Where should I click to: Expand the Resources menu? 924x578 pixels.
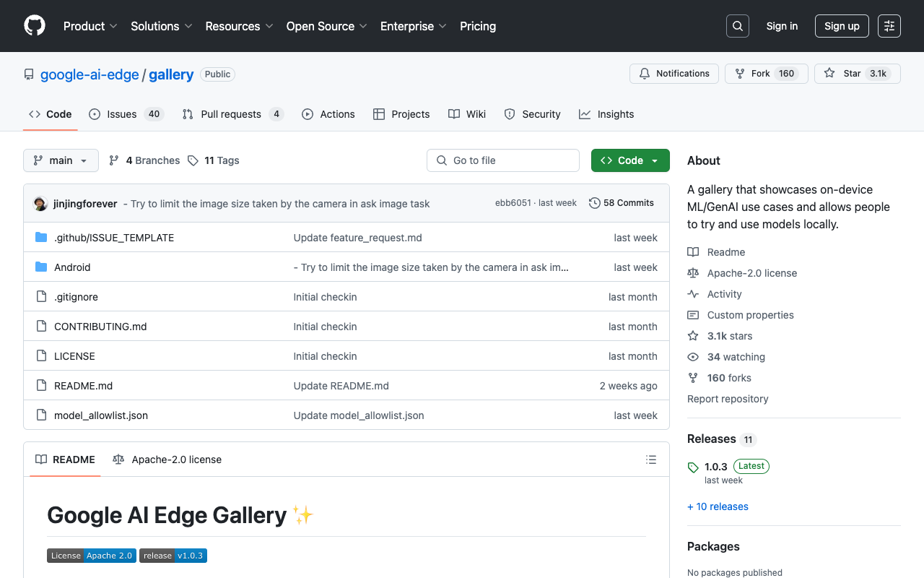pos(239,26)
